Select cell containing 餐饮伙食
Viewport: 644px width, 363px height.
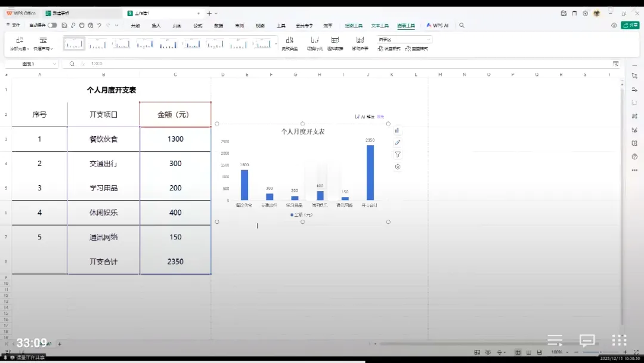[104, 139]
